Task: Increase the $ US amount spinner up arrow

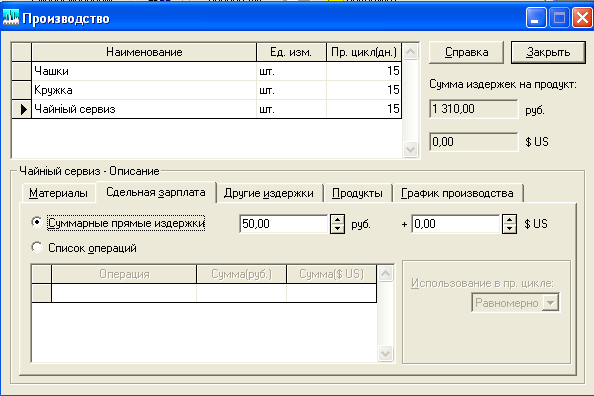Action: (x=510, y=219)
